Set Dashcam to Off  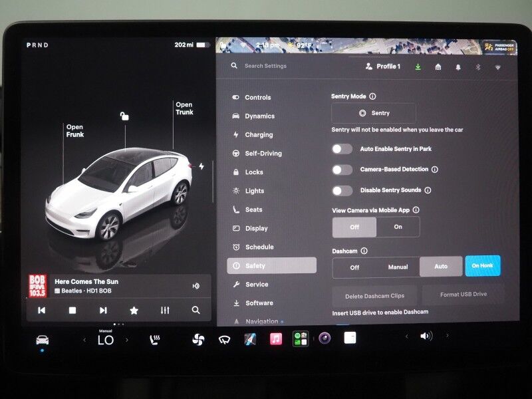354,267
